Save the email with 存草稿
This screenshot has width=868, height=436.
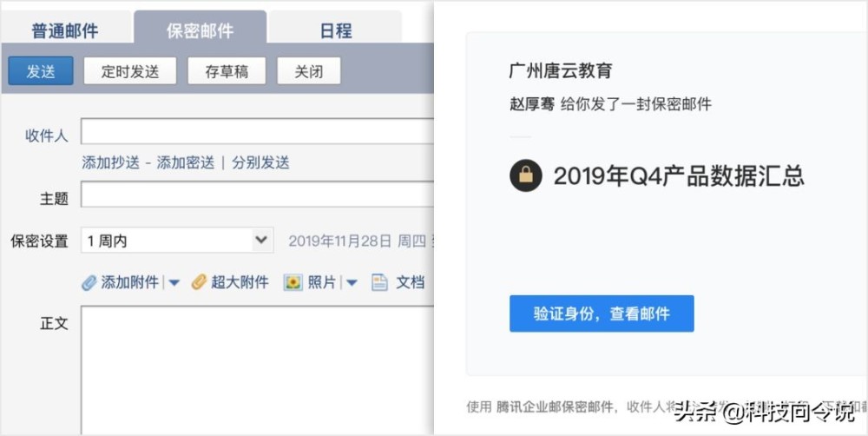pyautogui.click(x=227, y=72)
